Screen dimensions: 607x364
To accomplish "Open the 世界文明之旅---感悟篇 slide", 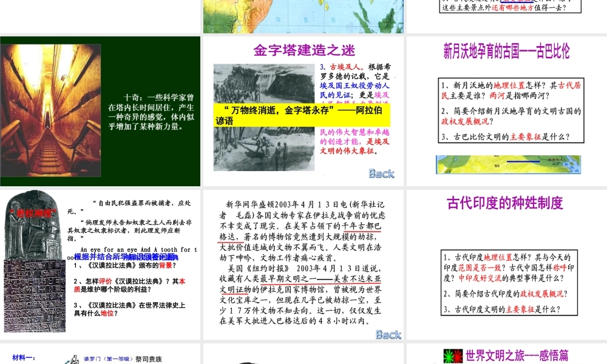I will point(507,354).
